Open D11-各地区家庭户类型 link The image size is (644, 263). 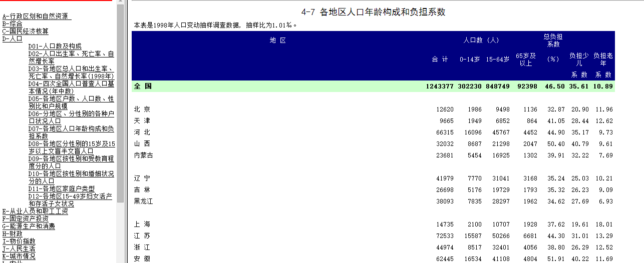(61, 188)
